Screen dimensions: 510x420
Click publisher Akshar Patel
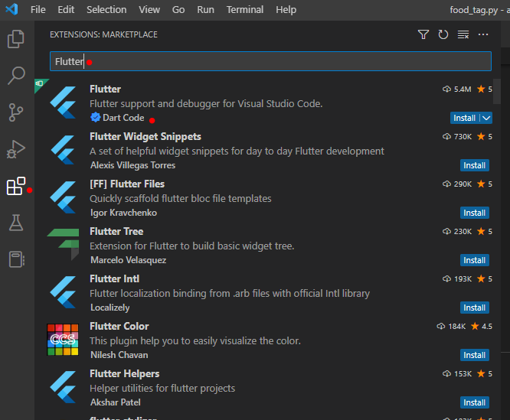click(x=116, y=402)
